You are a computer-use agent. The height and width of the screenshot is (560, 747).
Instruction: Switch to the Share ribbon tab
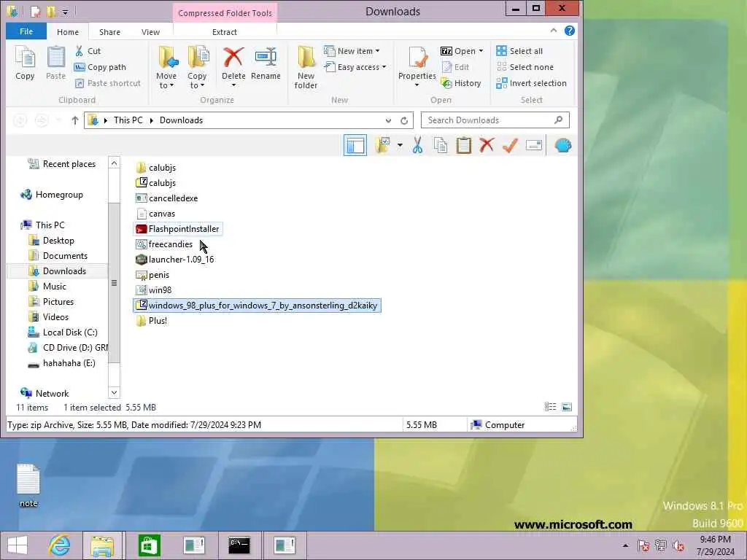point(109,32)
